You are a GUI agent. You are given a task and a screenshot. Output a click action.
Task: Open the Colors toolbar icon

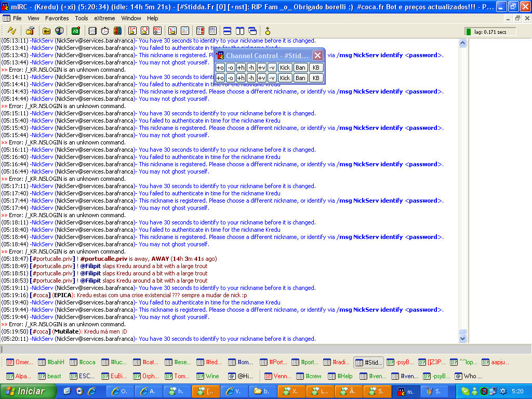point(117,31)
